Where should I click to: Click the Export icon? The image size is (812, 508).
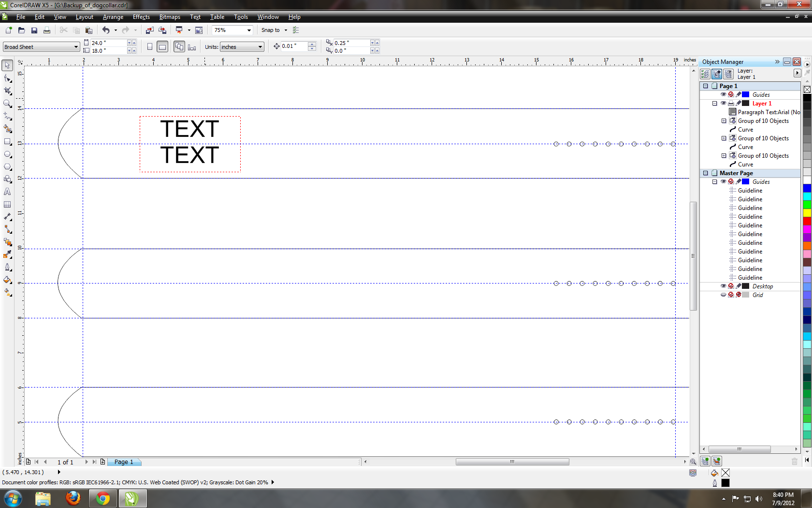(162, 30)
